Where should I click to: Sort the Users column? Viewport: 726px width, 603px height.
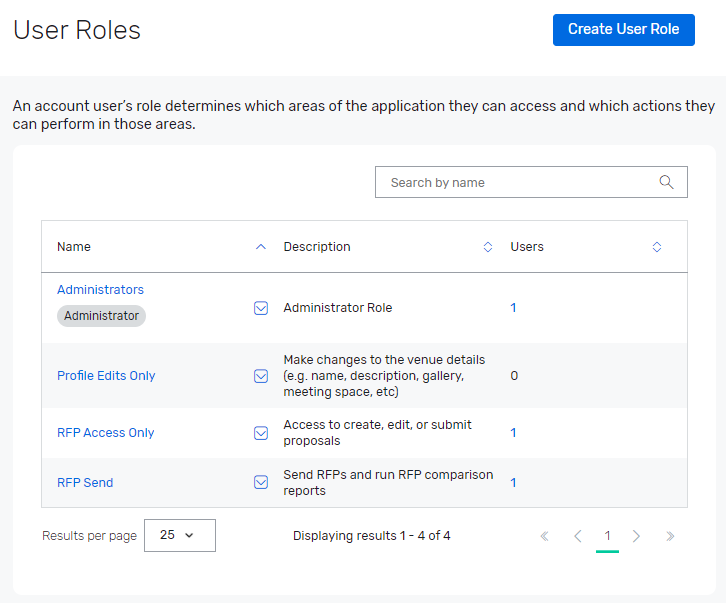(x=657, y=247)
